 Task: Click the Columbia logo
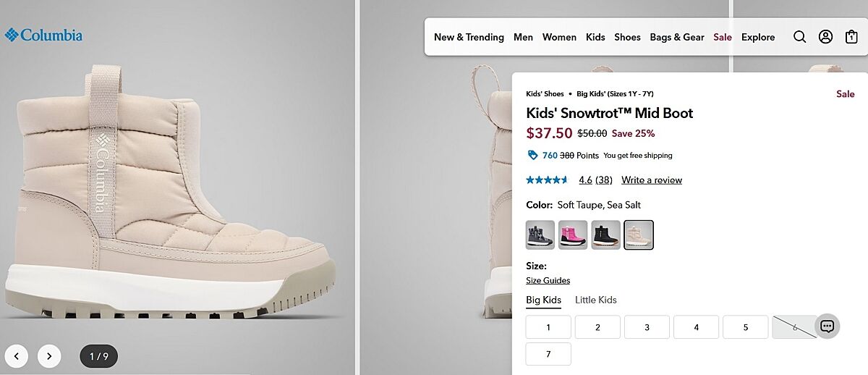43,35
